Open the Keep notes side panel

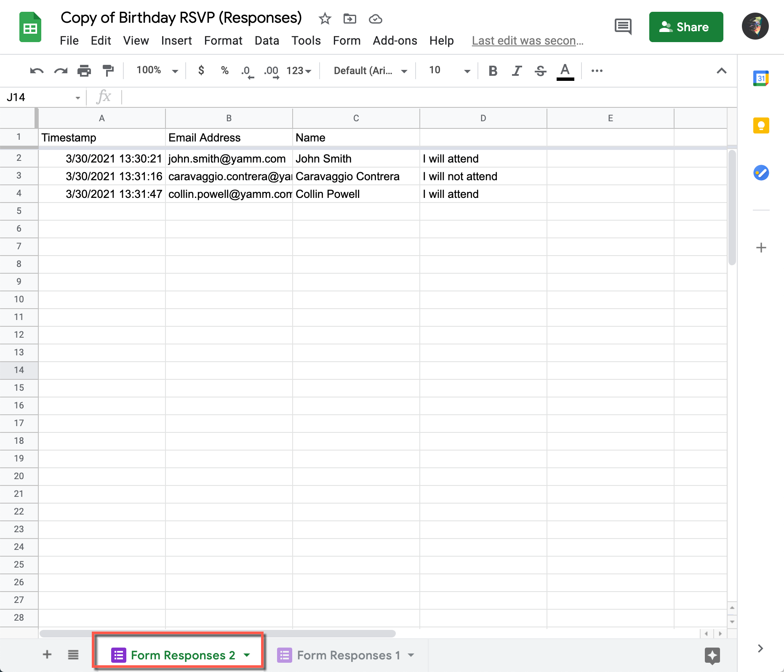(x=761, y=125)
